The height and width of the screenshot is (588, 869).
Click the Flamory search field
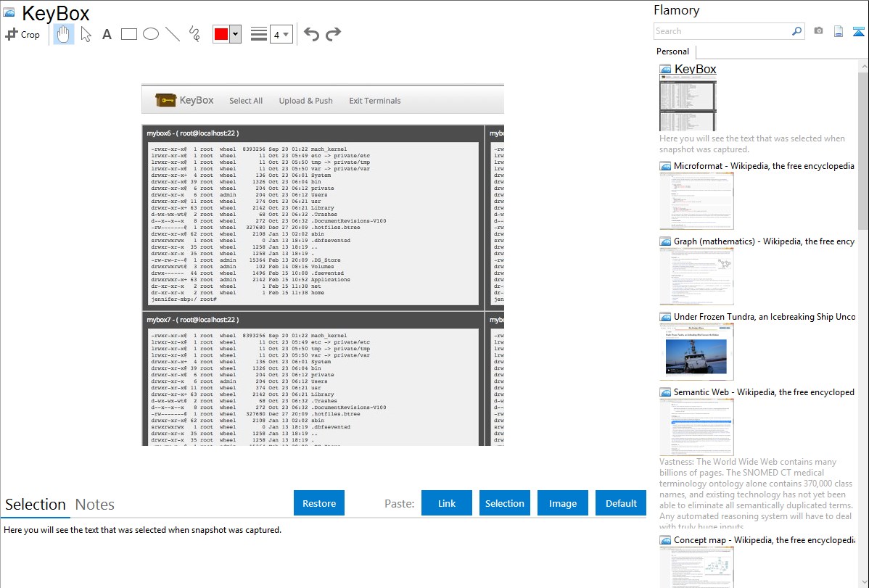tap(722, 32)
